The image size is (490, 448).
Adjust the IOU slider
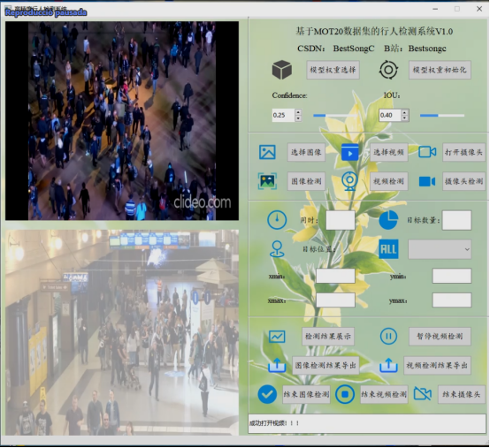pyautogui.click(x=442, y=116)
